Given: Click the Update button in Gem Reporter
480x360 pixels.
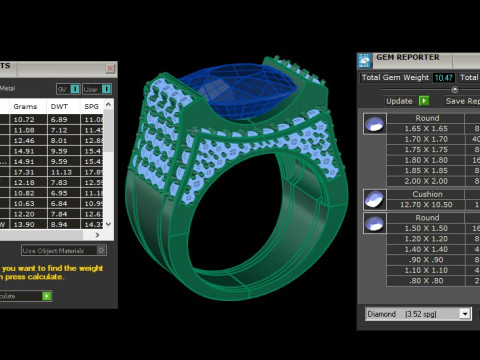Looking at the screenshot, I should pos(407,101).
